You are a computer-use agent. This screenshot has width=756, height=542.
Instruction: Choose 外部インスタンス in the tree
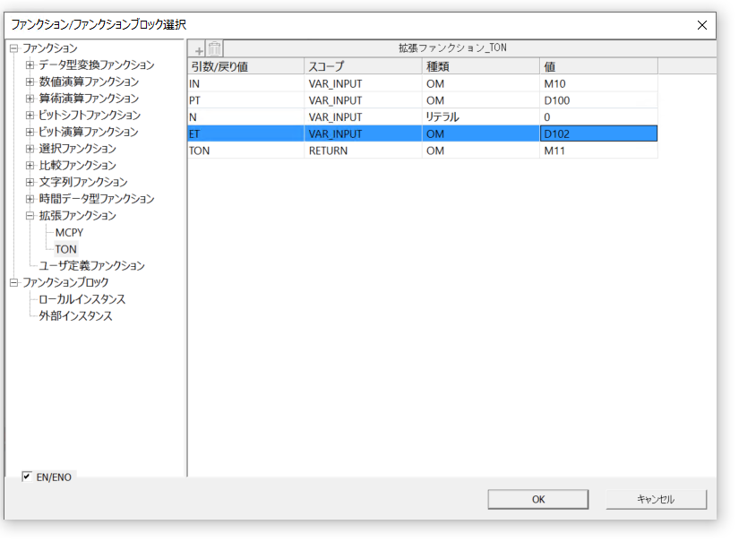click(x=75, y=316)
